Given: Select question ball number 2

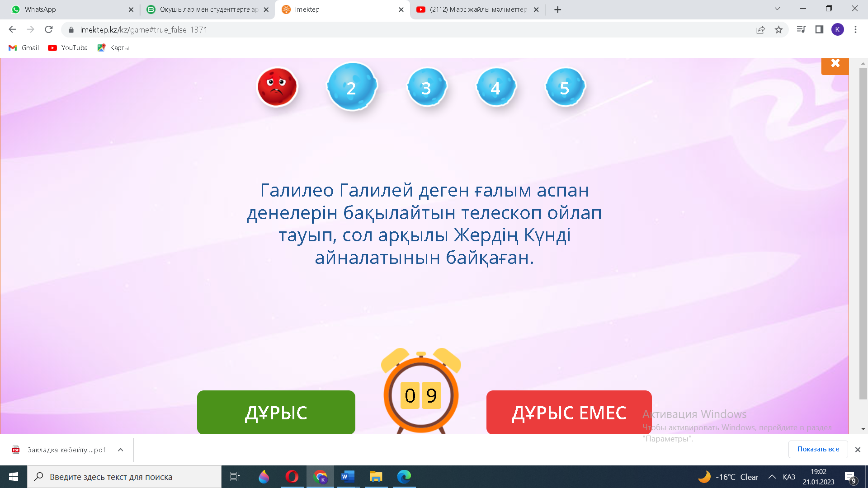Looking at the screenshot, I should pos(352,87).
